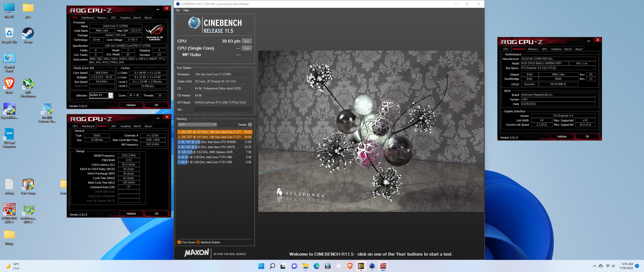Open the This PC desktop icon
This screenshot has height=272, width=644.
tap(9, 11)
